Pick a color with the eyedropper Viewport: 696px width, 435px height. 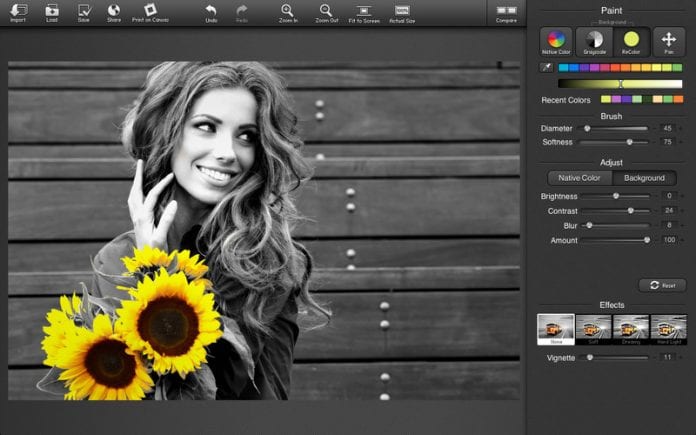tap(546, 68)
